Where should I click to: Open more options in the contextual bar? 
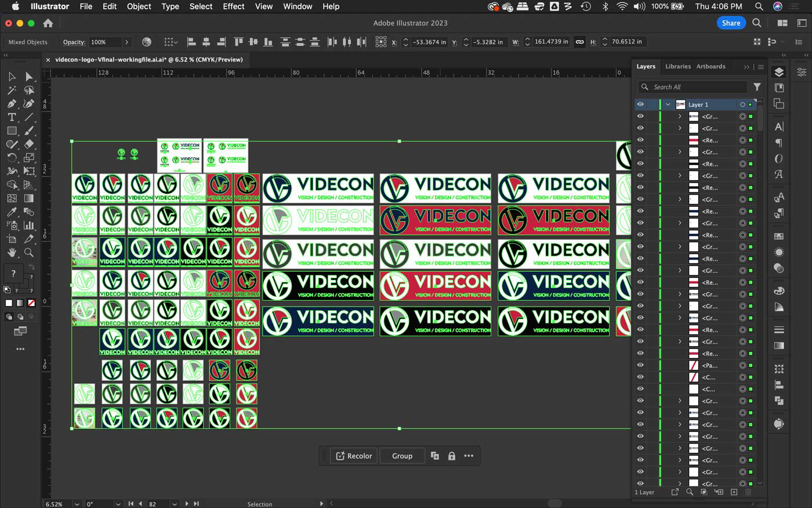tap(469, 456)
